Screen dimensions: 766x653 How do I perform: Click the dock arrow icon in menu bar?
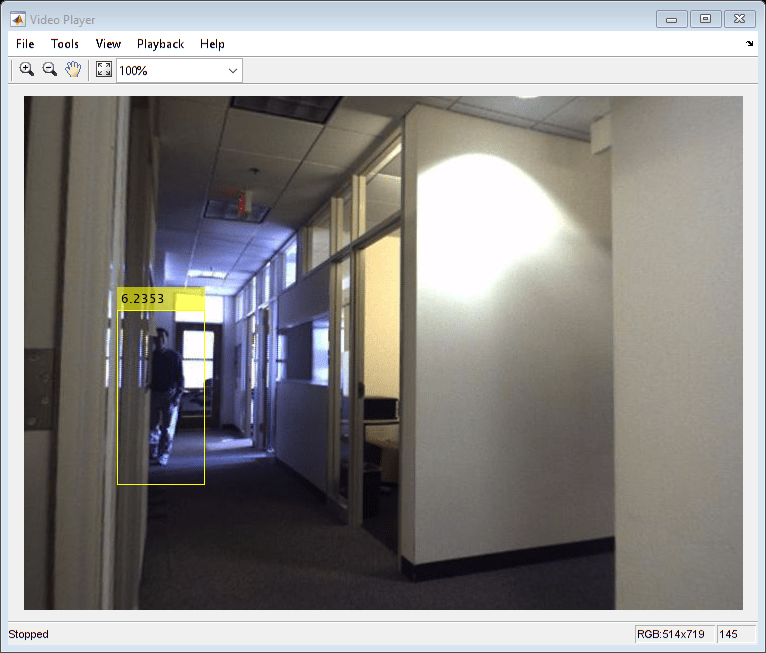pyautogui.click(x=749, y=43)
